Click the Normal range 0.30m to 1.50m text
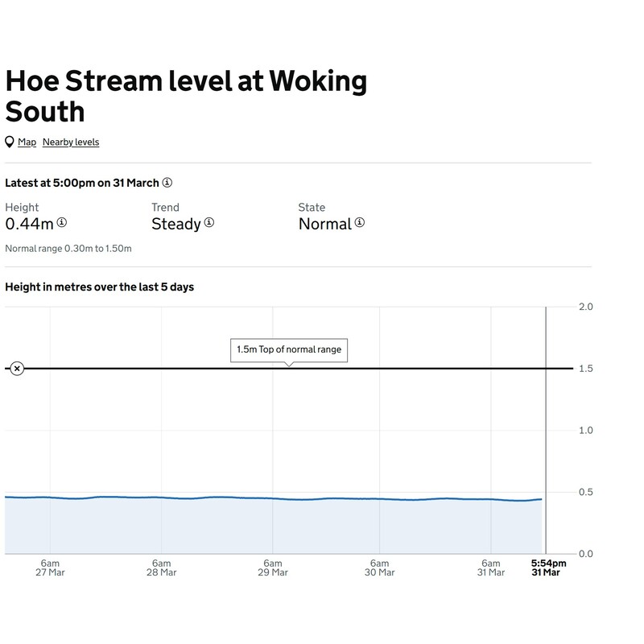The height and width of the screenshot is (644, 644). (x=68, y=249)
